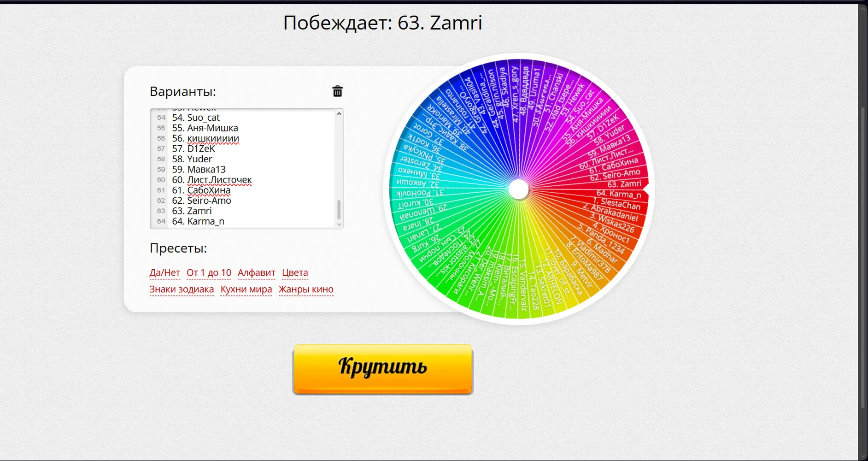Viewport: 868px width, 461px height.
Task: Apply the Кухни мира preset
Action: coord(246,289)
